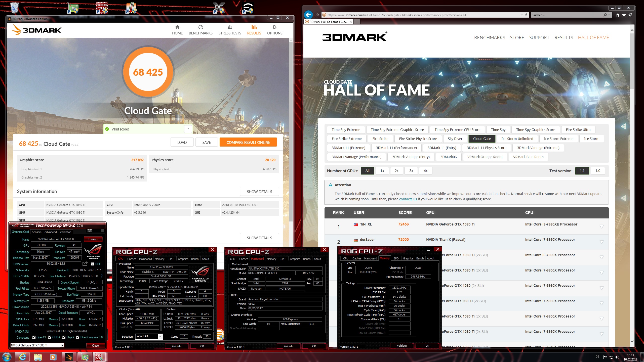644x362 pixels.
Task: Click COMPARE RESULT ONLINE button
Action: (248, 142)
